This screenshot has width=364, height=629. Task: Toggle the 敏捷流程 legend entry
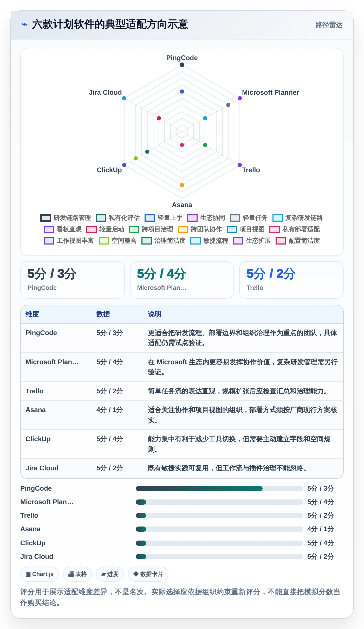209,241
